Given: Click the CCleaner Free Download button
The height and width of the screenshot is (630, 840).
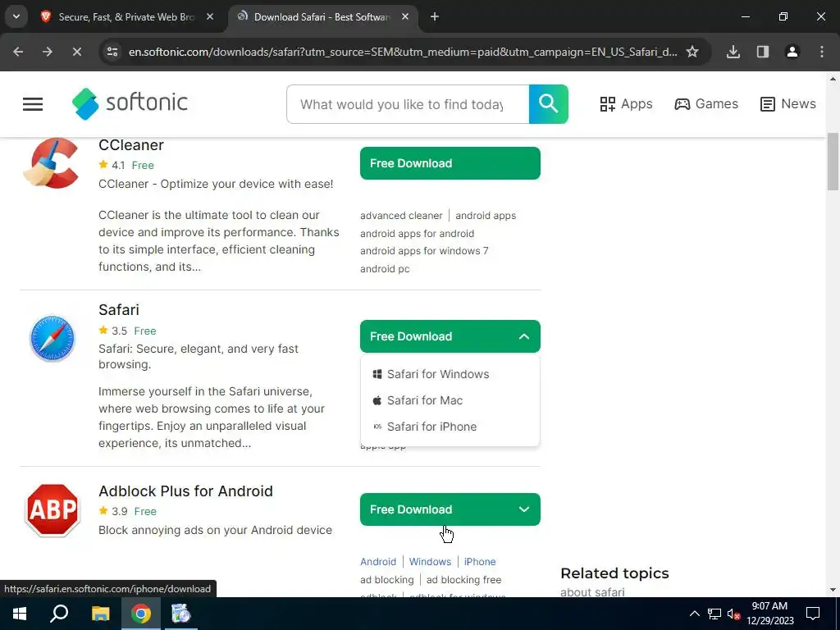Looking at the screenshot, I should click(450, 163).
